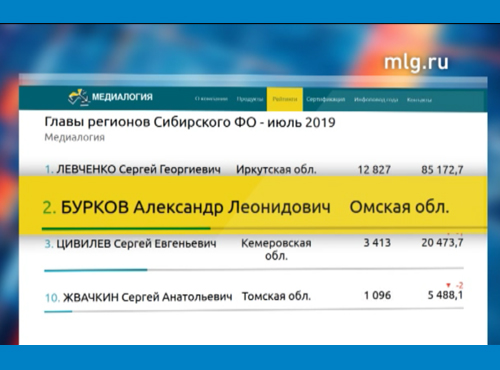Open the 'Инфоповод года' menu item

[x=376, y=100]
